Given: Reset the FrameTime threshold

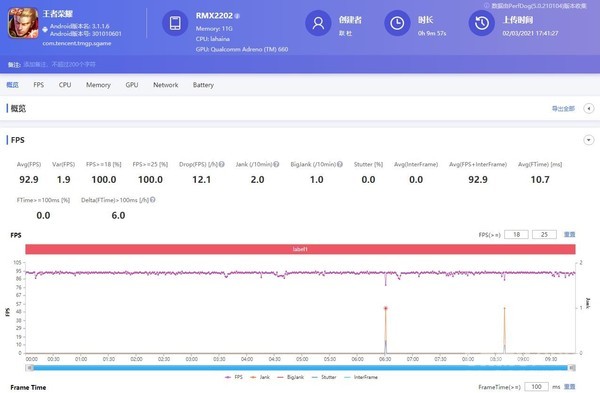Looking at the screenshot, I should point(569,387).
